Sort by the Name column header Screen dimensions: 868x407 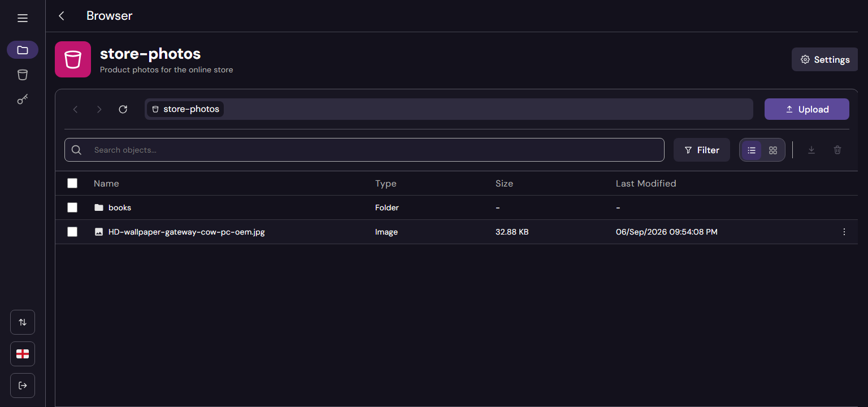click(106, 183)
